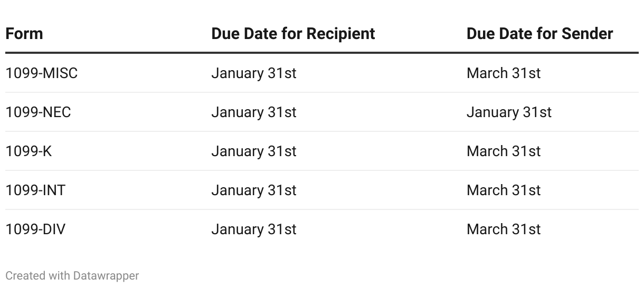Click the 1099-MISC recipient due date

point(254,73)
